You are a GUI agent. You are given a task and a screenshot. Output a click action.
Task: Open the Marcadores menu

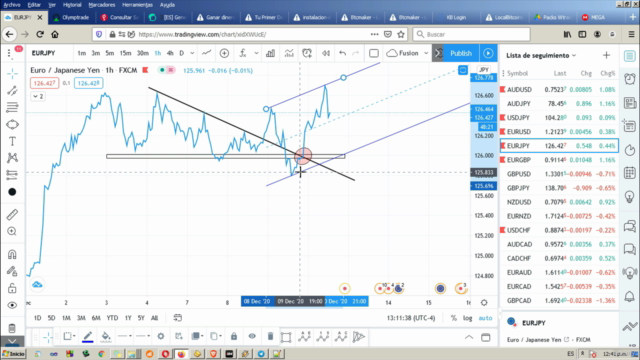point(102,5)
